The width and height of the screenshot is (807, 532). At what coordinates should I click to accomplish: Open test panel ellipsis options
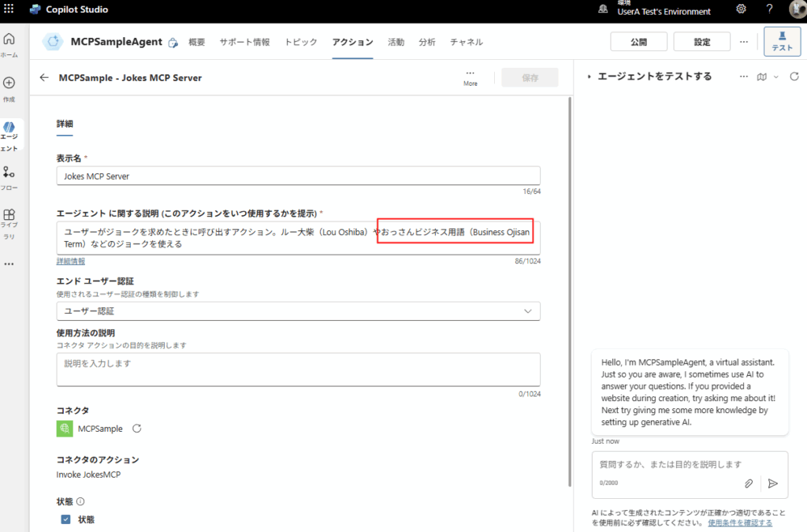744,76
